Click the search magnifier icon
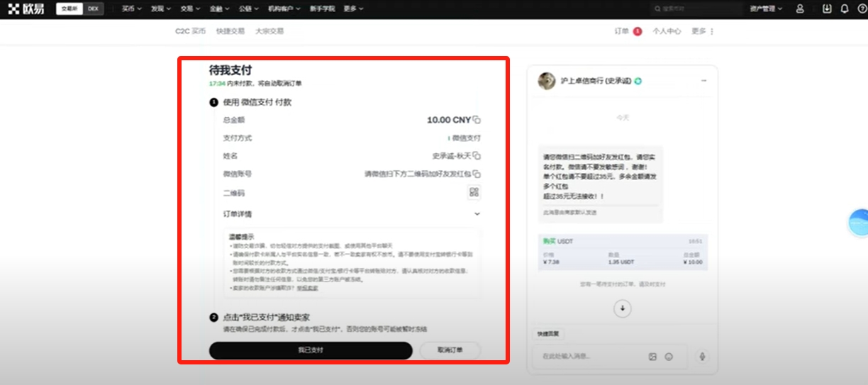868x385 pixels. coord(657,9)
